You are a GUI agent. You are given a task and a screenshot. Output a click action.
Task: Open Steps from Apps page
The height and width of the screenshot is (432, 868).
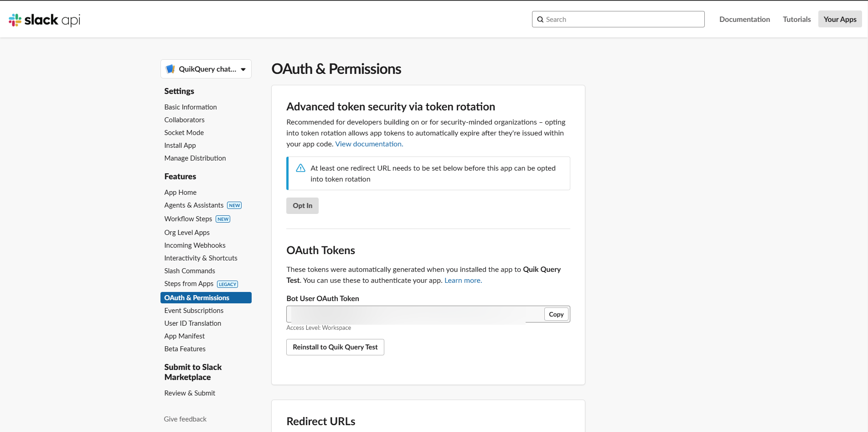(189, 284)
